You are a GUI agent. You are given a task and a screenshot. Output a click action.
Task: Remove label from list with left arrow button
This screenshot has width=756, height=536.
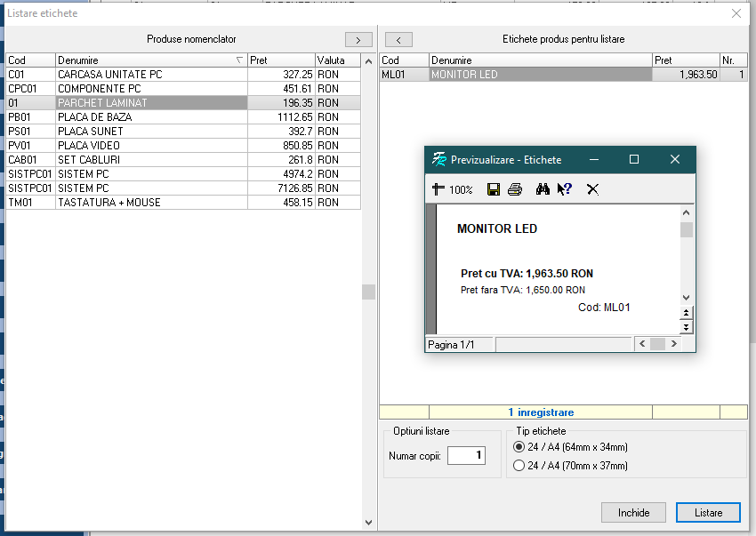[398, 40]
